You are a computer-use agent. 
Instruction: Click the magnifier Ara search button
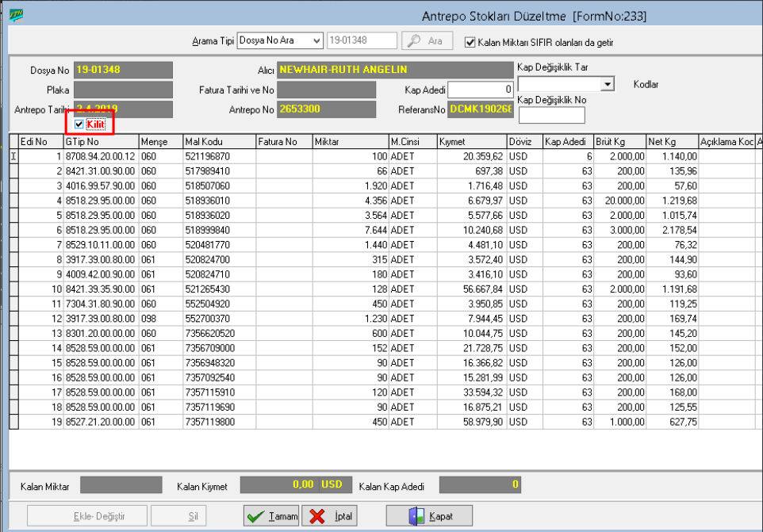[427, 41]
